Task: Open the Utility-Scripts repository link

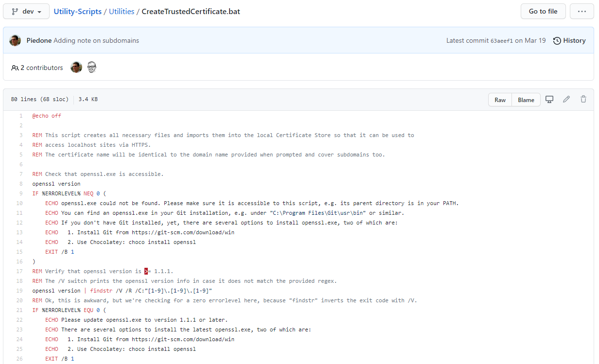Action: pos(77,11)
